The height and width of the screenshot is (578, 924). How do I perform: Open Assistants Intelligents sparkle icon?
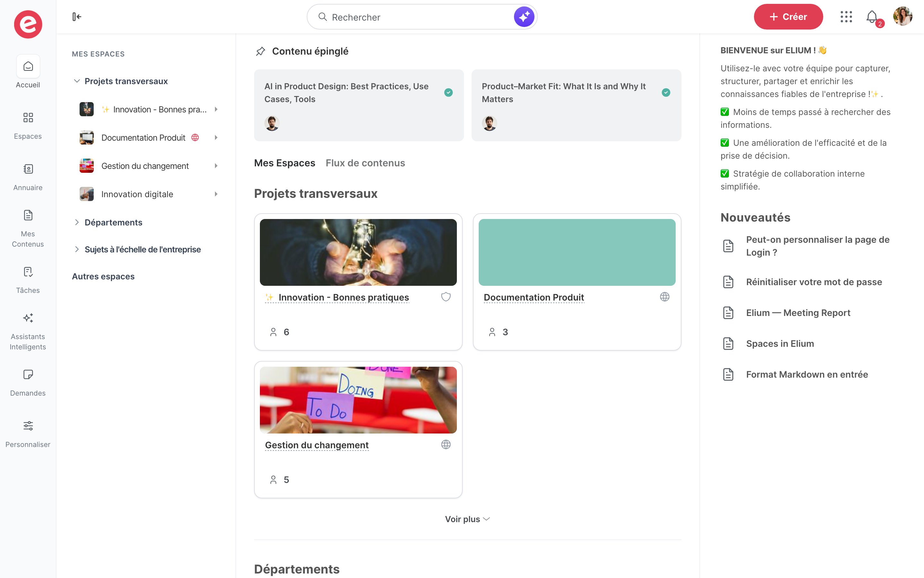pyautogui.click(x=28, y=318)
